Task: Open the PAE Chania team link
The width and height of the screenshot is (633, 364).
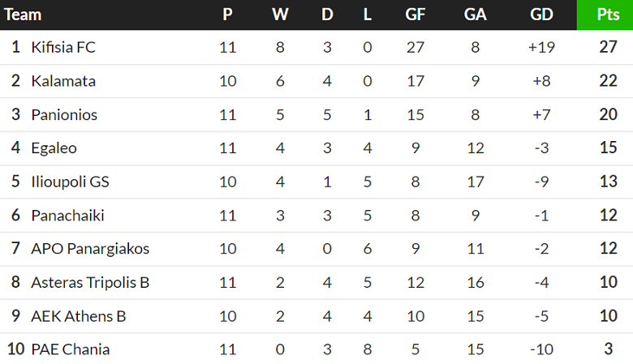Action: (71, 349)
